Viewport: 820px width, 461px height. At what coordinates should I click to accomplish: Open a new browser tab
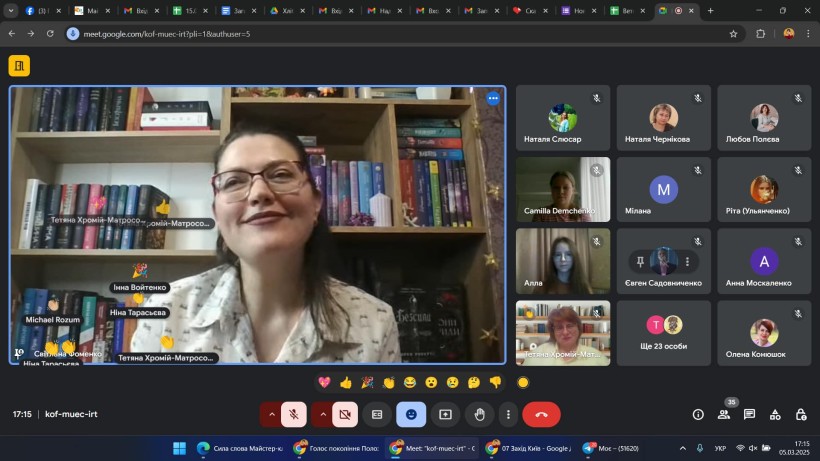(x=710, y=10)
